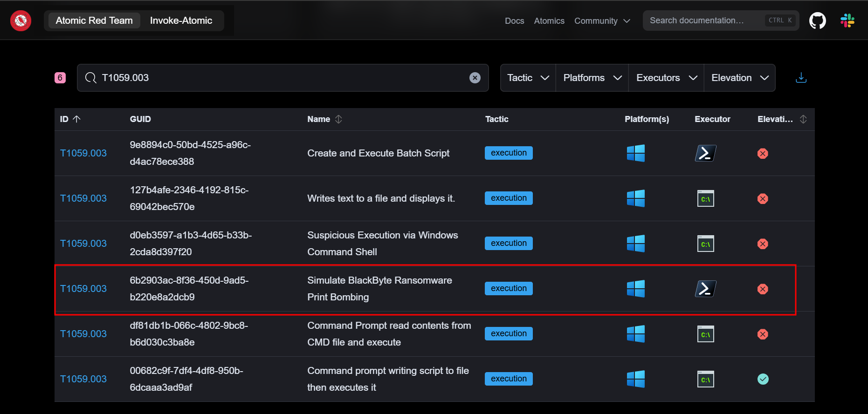Click Windows icon in Suspicious Execution row
Image resolution: width=868 pixels, height=414 pixels.
pos(636,244)
